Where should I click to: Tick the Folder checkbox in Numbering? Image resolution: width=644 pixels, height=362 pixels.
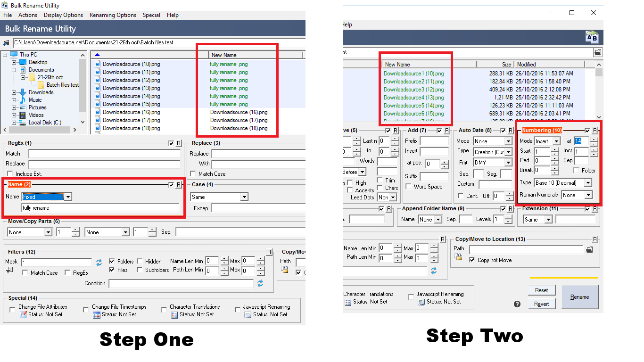(577, 171)
